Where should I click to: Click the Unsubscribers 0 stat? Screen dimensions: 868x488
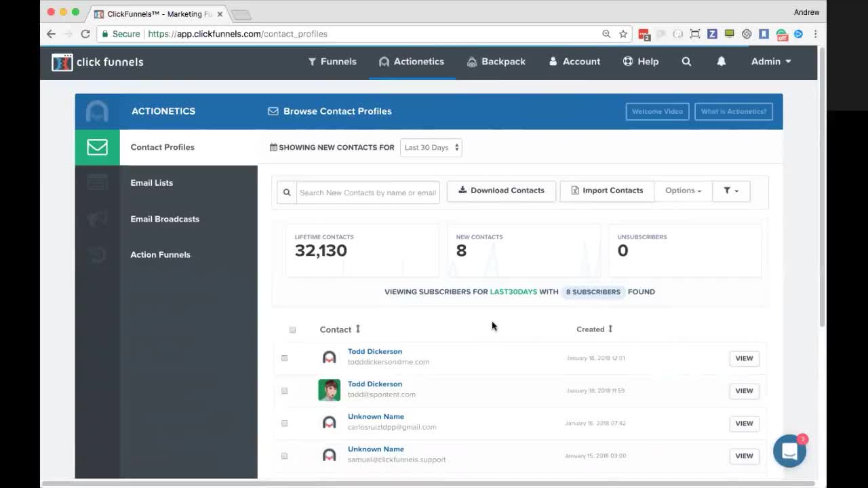pos(685,250)
